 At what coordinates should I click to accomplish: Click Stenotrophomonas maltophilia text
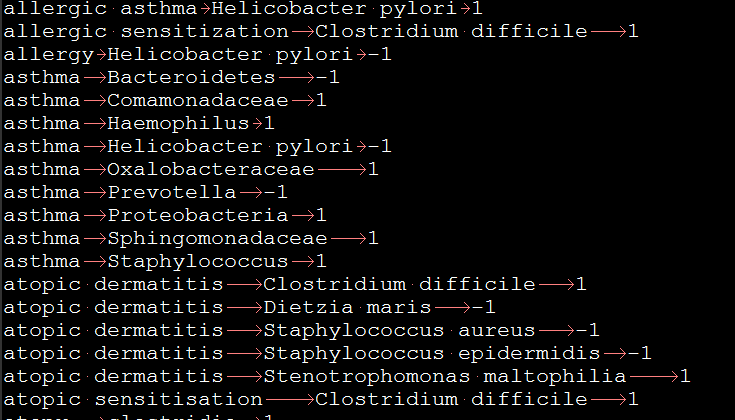click(445, 376)
